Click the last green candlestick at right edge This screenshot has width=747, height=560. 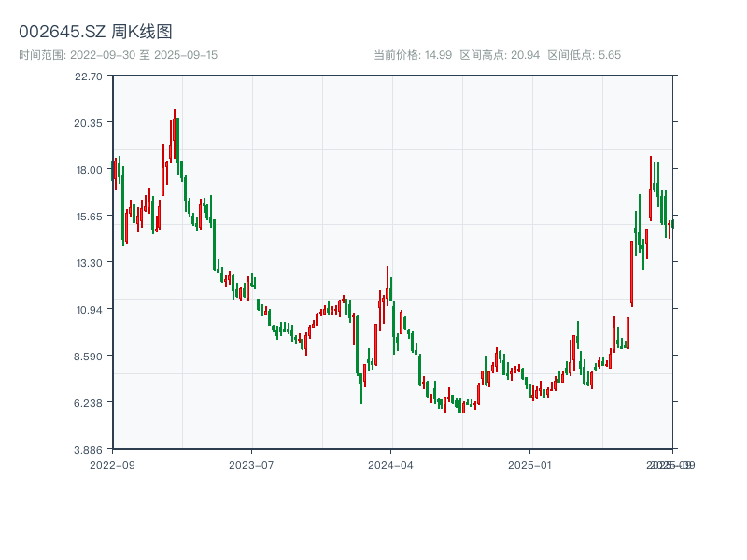click(x=673, y=224)
